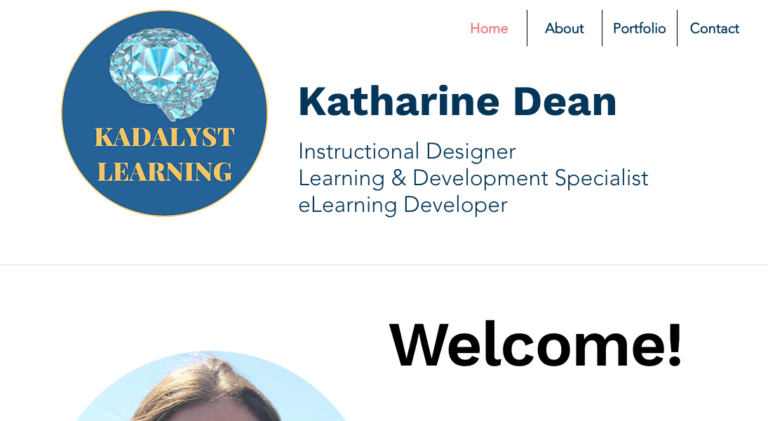
Task: Open the circular profile photo
Action: click(x=211, y=386)
